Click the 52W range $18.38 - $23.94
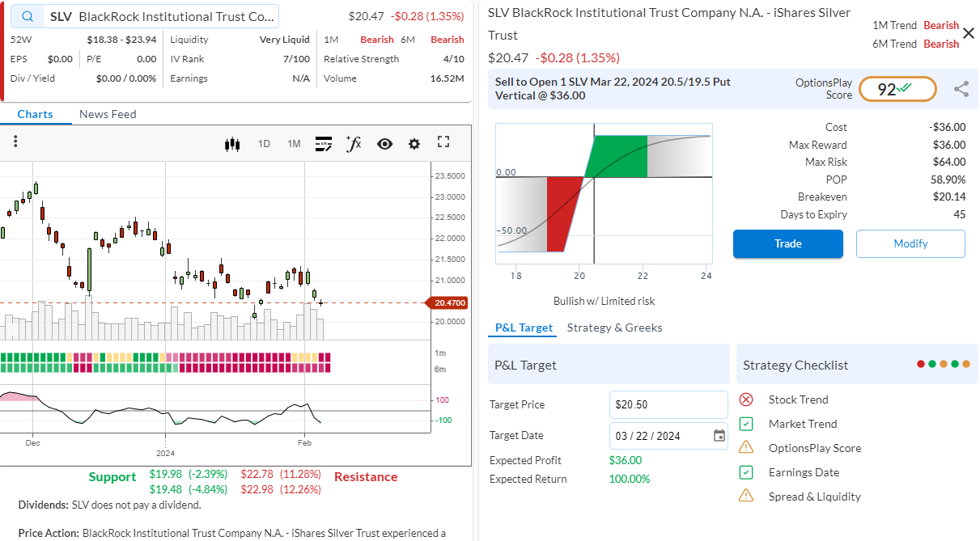 click(x=121, y=40)
